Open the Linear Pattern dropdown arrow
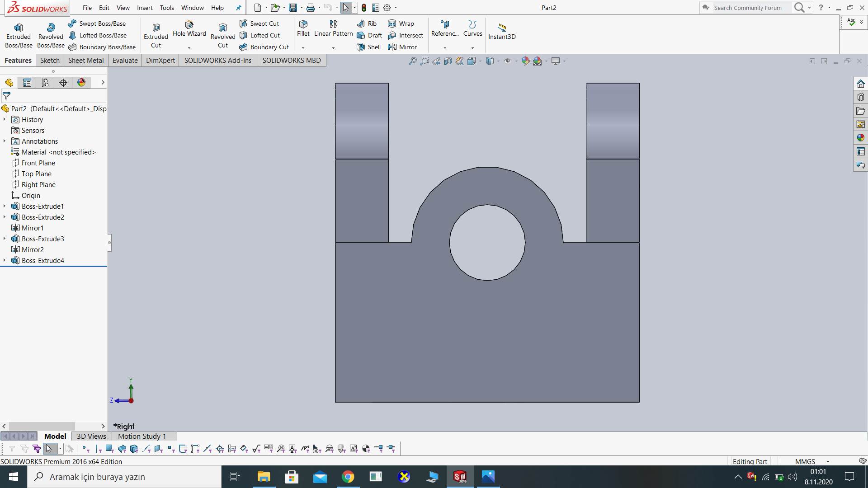 pos(333,48)
